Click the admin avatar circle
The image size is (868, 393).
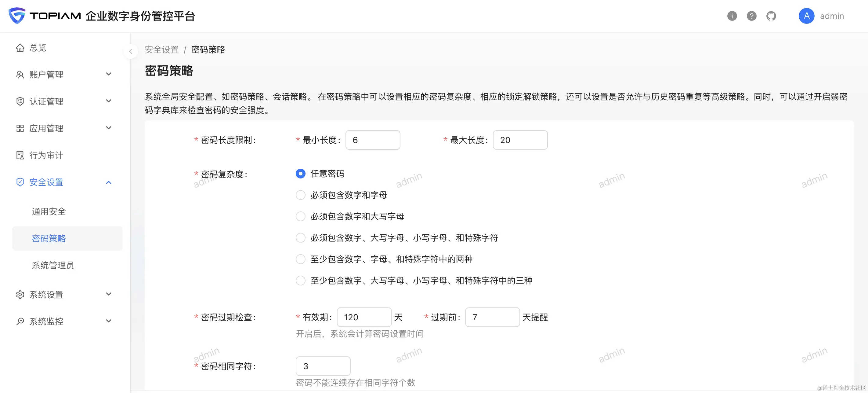point(806,16)
